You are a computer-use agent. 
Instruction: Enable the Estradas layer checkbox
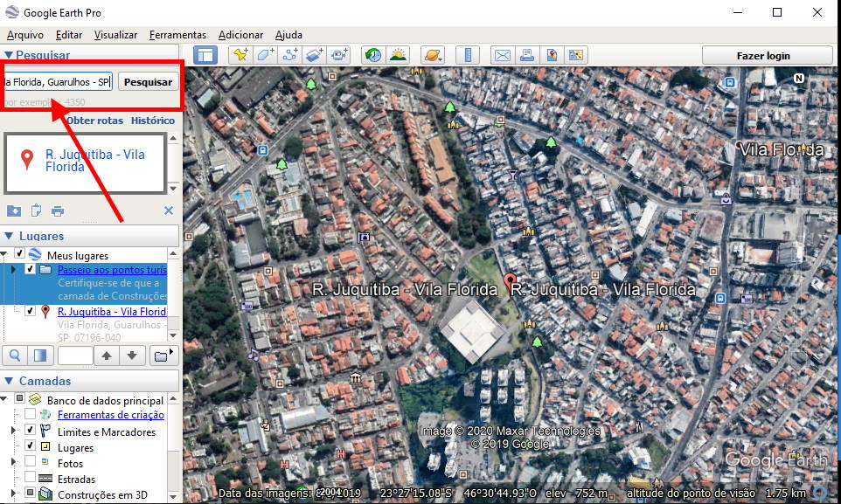pyautogui.click(x=31, y=477)
